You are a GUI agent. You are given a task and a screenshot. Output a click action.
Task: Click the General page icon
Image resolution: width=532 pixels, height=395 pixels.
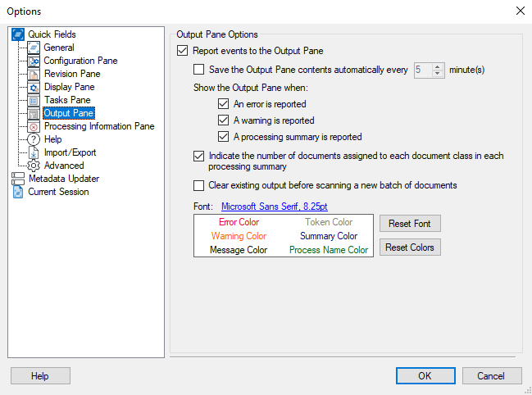click(x=34, y=48)
